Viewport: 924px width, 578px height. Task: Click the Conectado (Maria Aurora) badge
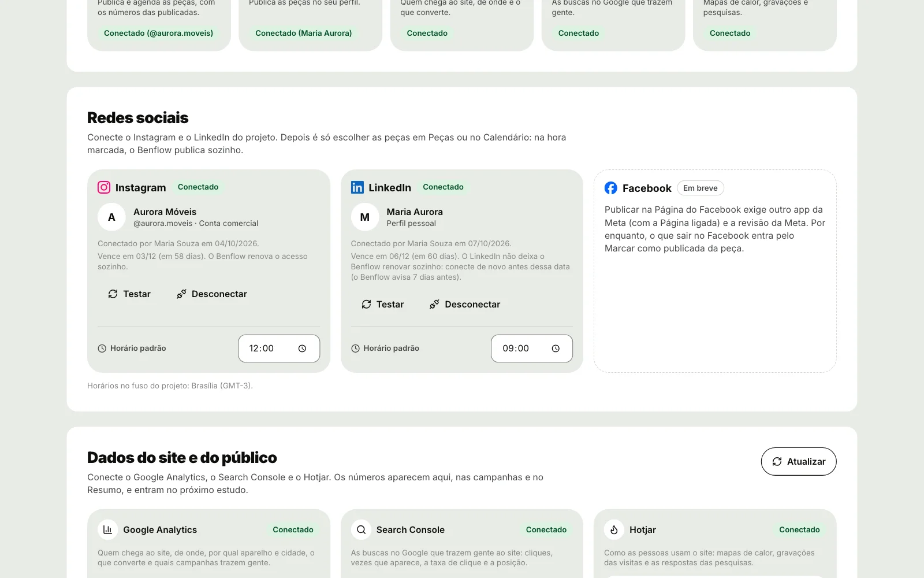point(304,33)
